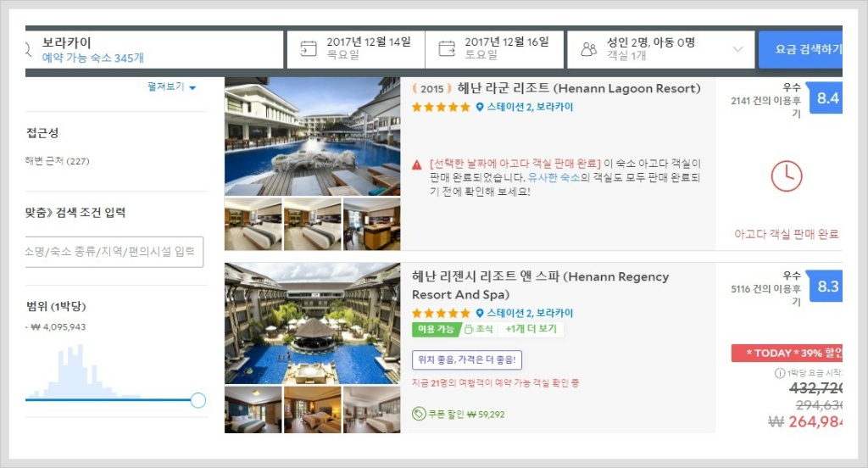868x468 pixels.
Task: Click the red clock sold-out icon
Action: click(x=786, y=176)
